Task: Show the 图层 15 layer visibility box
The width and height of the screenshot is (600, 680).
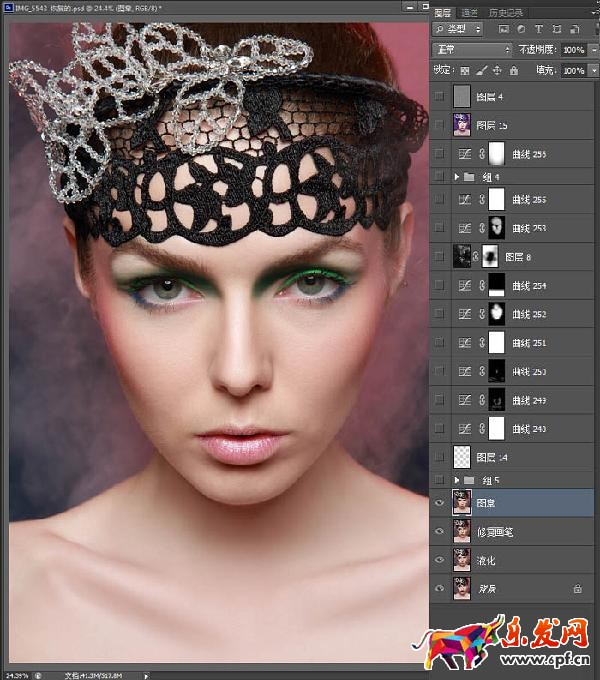Action: (x=440, y=124)
